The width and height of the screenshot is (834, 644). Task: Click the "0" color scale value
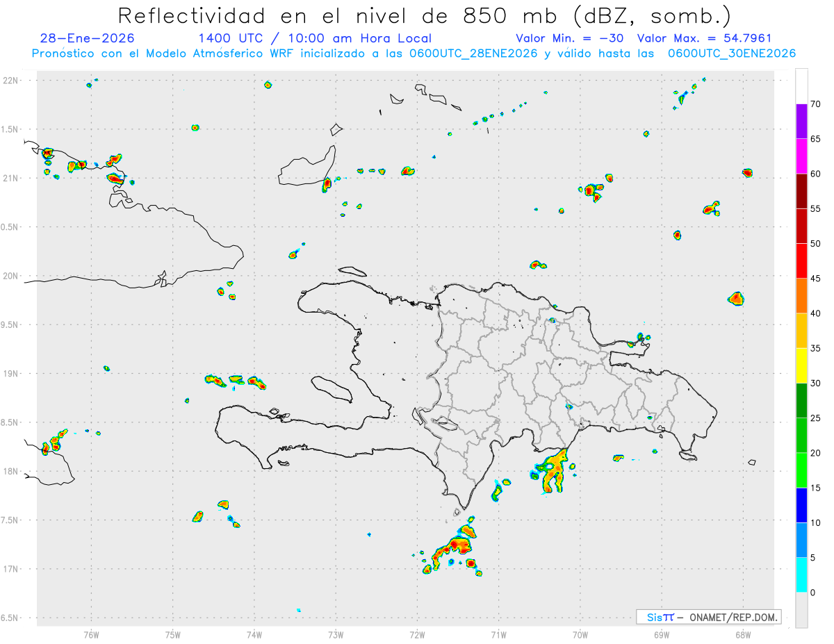pos(813,593)
